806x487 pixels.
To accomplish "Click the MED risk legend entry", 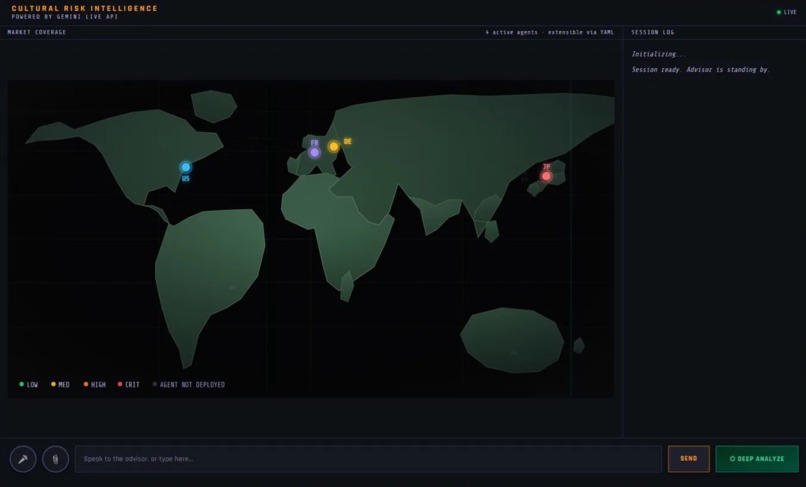I will [60, 385].
